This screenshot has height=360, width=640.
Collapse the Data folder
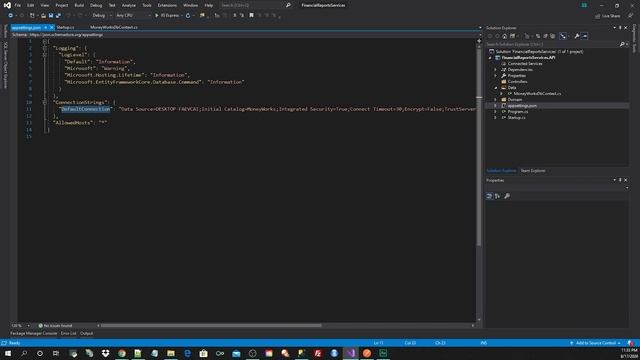coord(496,88)
